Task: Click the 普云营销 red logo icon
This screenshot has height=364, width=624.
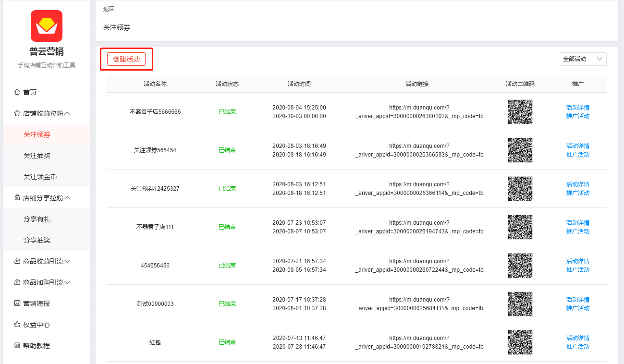Action: pyautogui.click(x=47, y=26)
